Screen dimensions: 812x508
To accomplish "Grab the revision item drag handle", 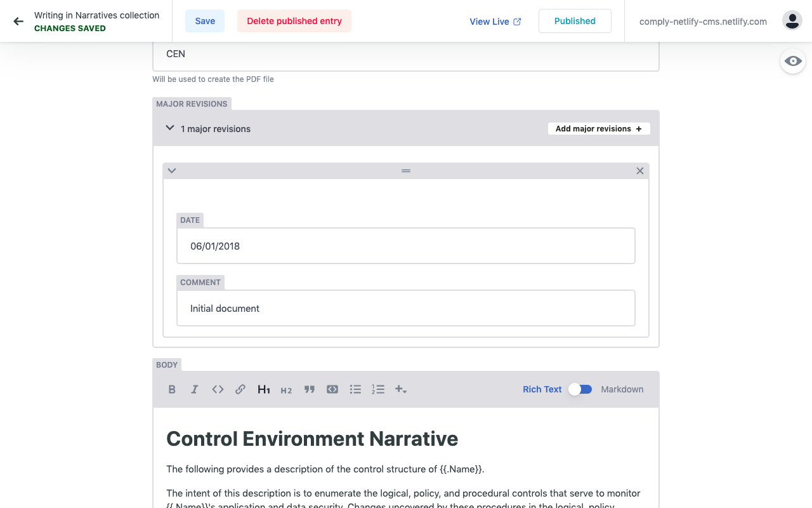I will [406, 171].
